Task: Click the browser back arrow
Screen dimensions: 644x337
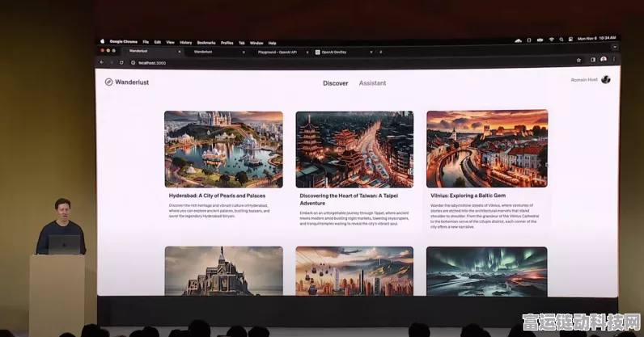Action: [102, 62]
